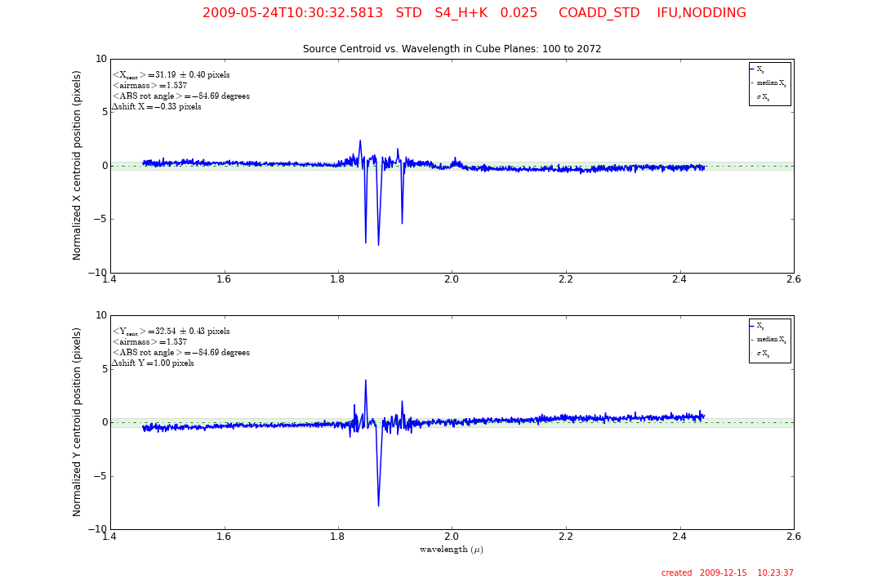Click the red timestamp 2009-05-24T10:30:32.5813 in header
The width and height of the screenshot is (882, 588).
(x=292, y=13)
